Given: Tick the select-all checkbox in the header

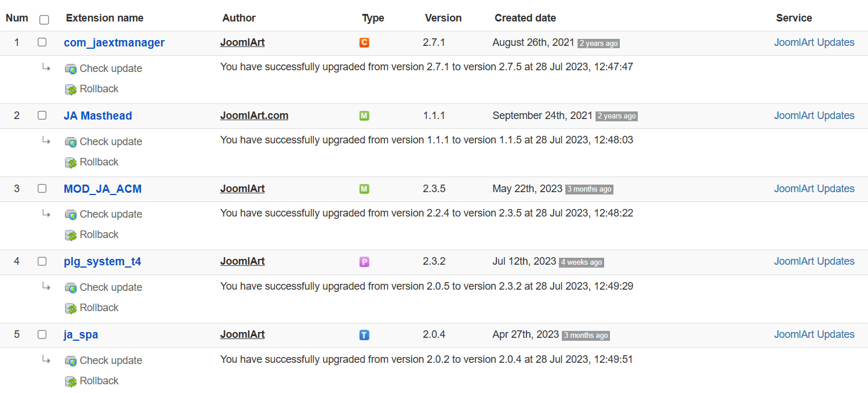Looking at the screenshot, I should [44, 20].
